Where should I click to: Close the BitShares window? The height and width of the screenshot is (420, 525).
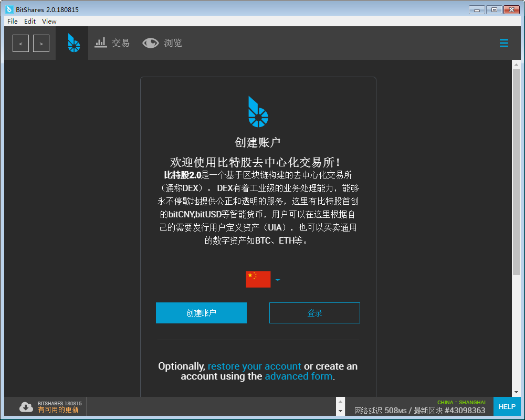click(511, 10)
